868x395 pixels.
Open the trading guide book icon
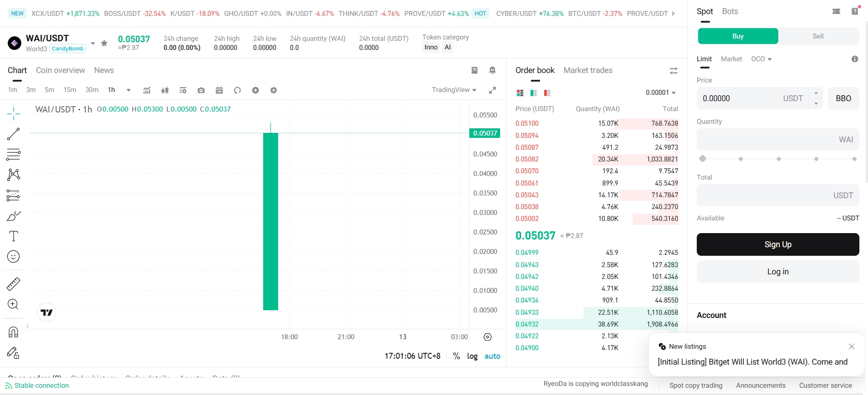click(x=474, y=70)
